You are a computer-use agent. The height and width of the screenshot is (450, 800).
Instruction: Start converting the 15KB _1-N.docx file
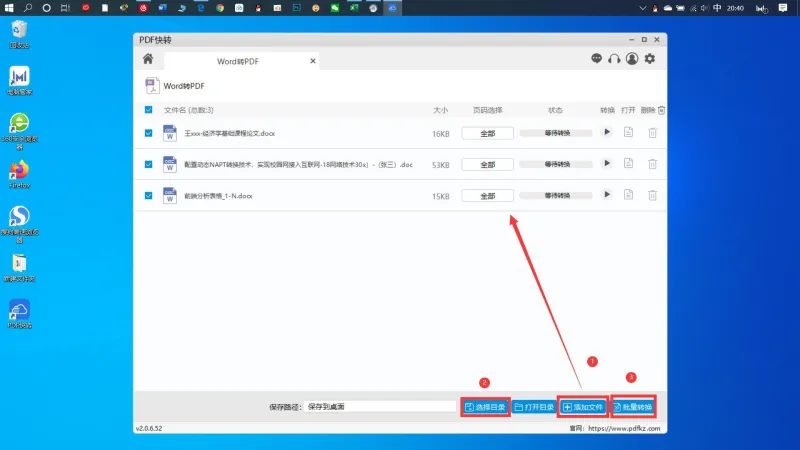click(x=607, y=194)
